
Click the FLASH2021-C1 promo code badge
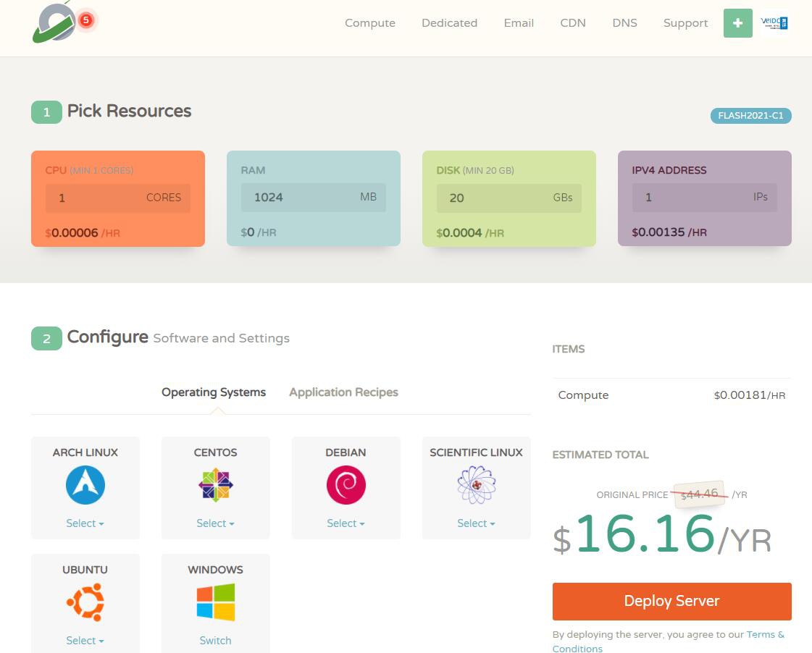(750, 116)
